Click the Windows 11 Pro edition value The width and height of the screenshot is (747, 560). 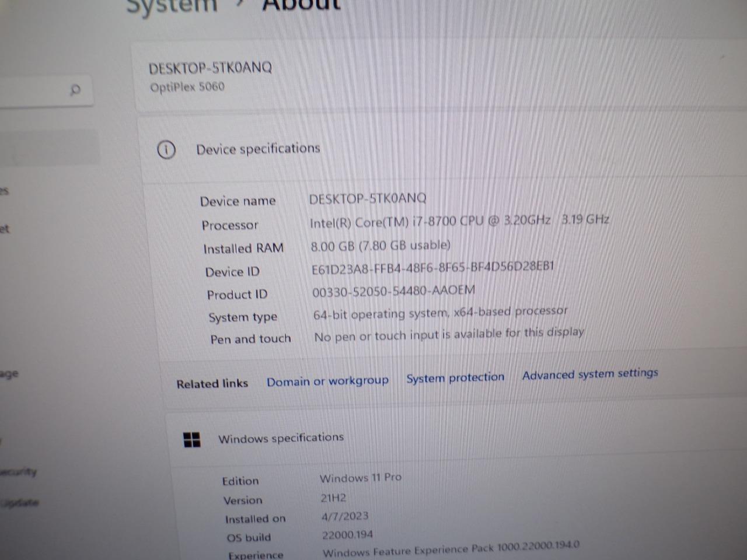pyautogui.click(x=360, y=477)
